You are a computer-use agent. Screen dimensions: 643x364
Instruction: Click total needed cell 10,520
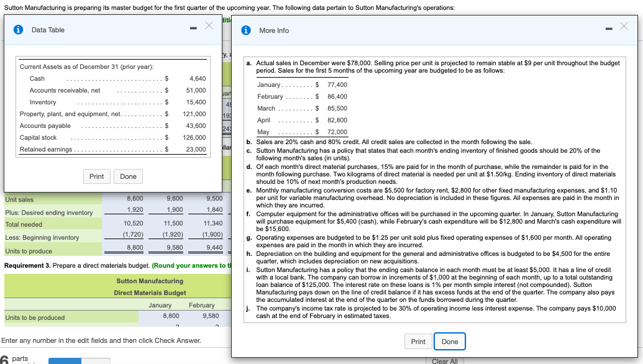(134, 224)
